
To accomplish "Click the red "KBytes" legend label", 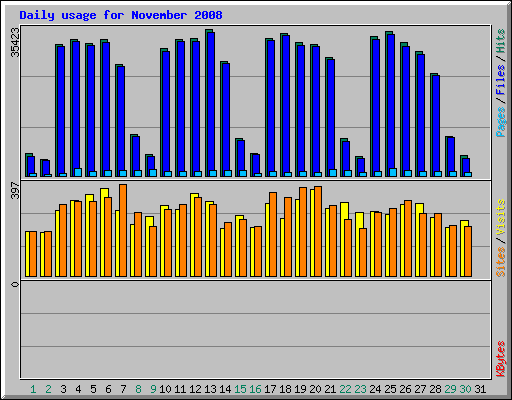I will coord(501,359).
